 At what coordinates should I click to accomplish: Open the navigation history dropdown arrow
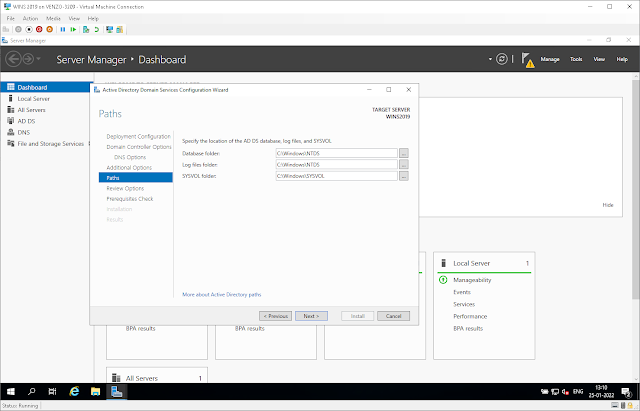(39, 59)
